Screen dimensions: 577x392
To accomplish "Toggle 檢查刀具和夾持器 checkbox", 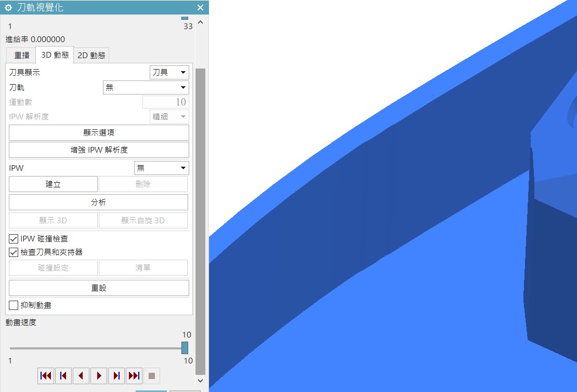I will tap(14, 252).
